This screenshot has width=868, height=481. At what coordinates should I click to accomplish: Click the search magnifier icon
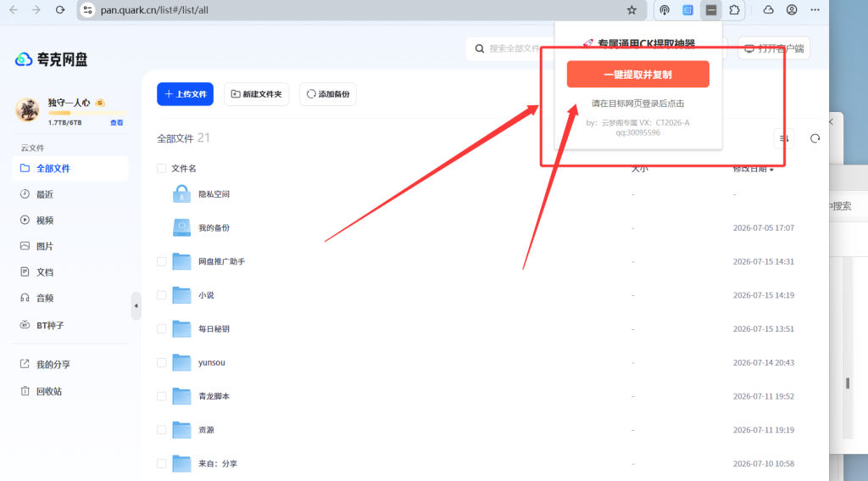480,48
